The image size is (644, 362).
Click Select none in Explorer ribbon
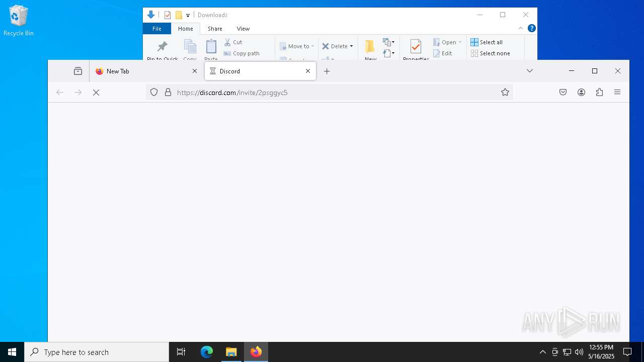coord(491,53)
